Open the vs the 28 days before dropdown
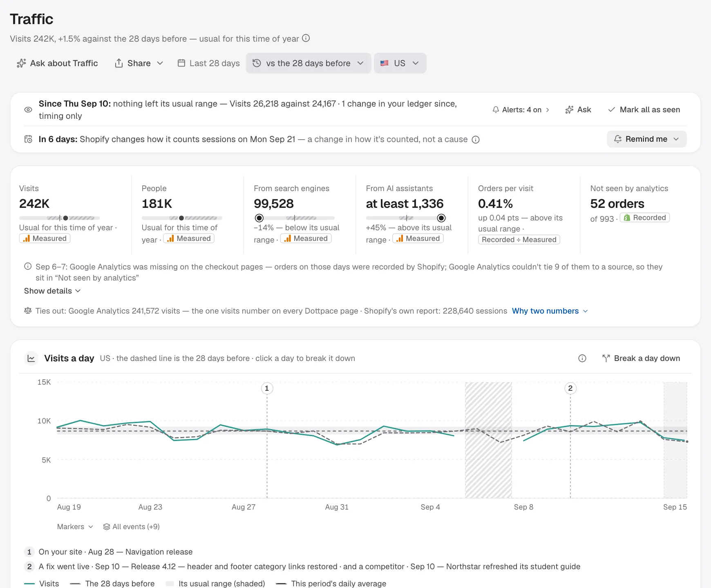The image size is (711, 588). click(x=309, y=63)
